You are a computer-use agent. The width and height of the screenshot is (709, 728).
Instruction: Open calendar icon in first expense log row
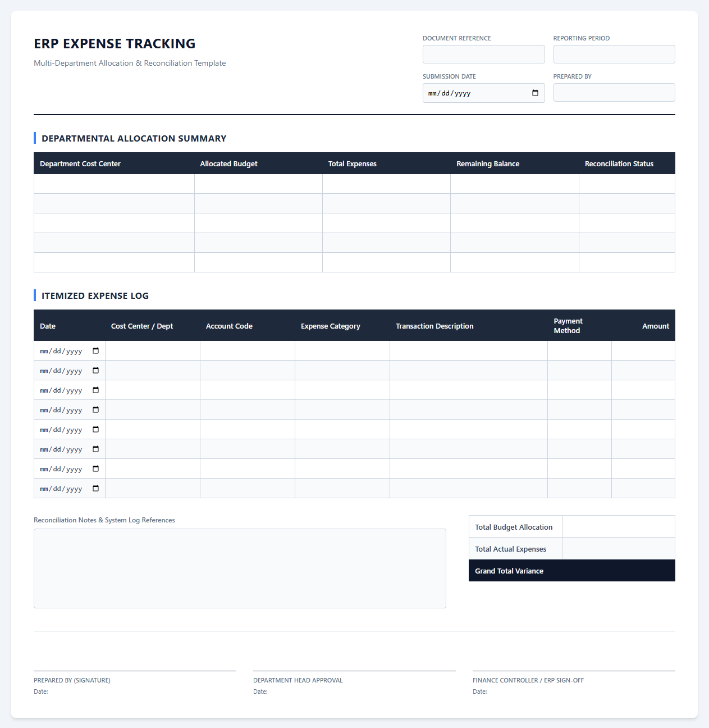pos(95,351)
